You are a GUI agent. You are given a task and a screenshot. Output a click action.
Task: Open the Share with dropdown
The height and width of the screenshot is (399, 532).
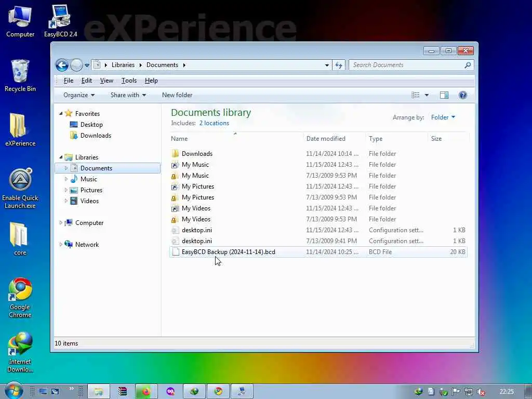[x=128, y=95]
